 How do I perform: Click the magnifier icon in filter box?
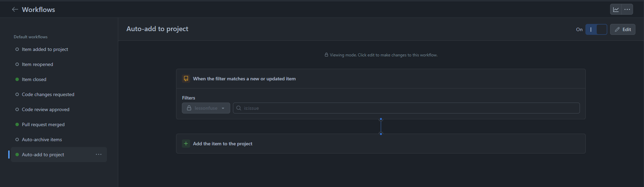239,108
